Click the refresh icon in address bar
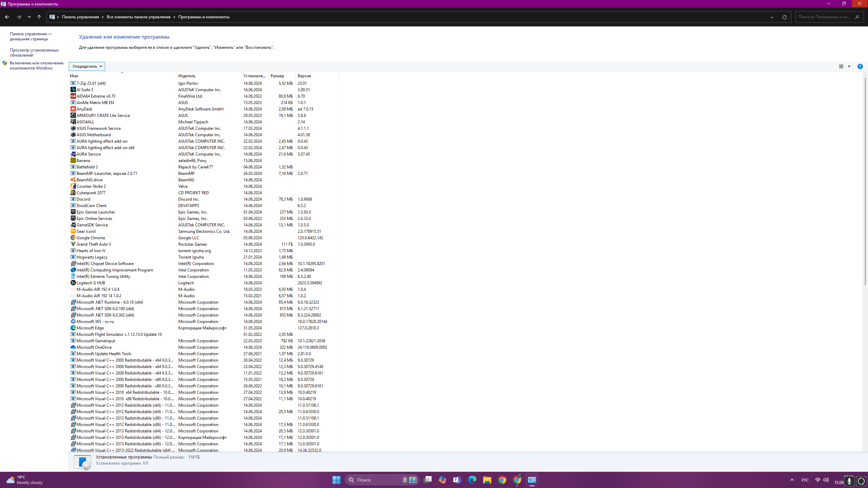Viewport: 868px width, 488px height. pos(784,17)
